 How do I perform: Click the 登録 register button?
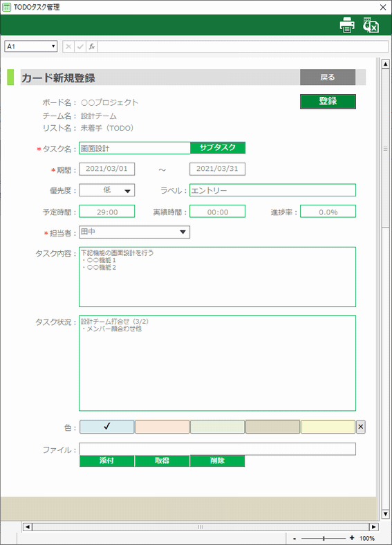point(328,101)
